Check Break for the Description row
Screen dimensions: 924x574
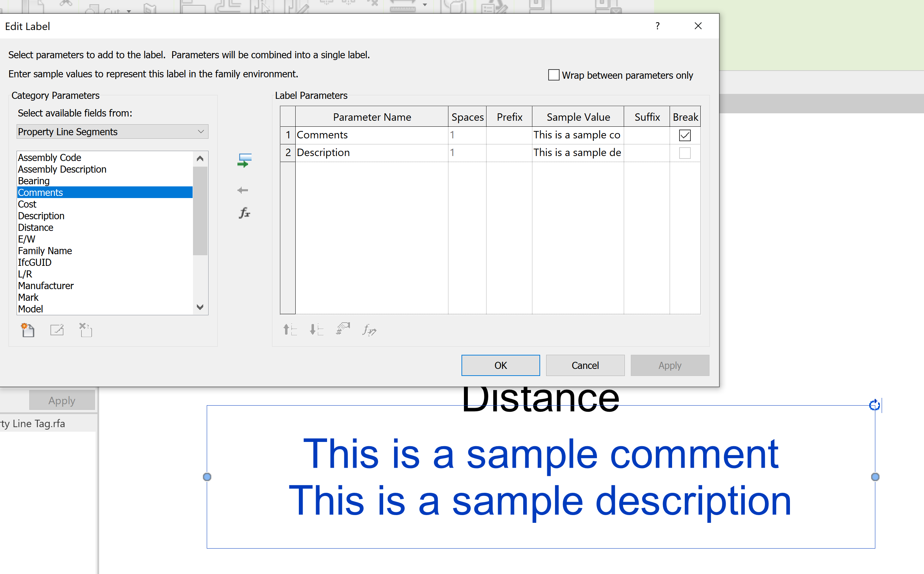[x=684, y=153]
